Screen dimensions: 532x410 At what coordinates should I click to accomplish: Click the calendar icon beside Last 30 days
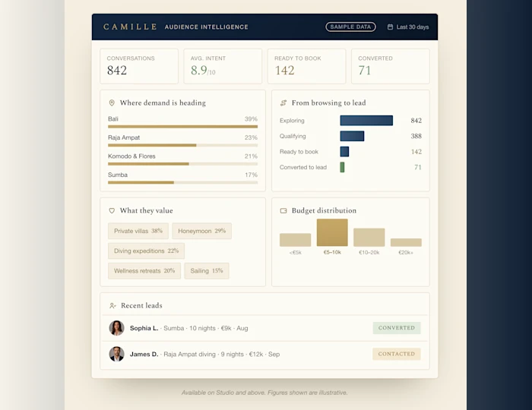390,27
